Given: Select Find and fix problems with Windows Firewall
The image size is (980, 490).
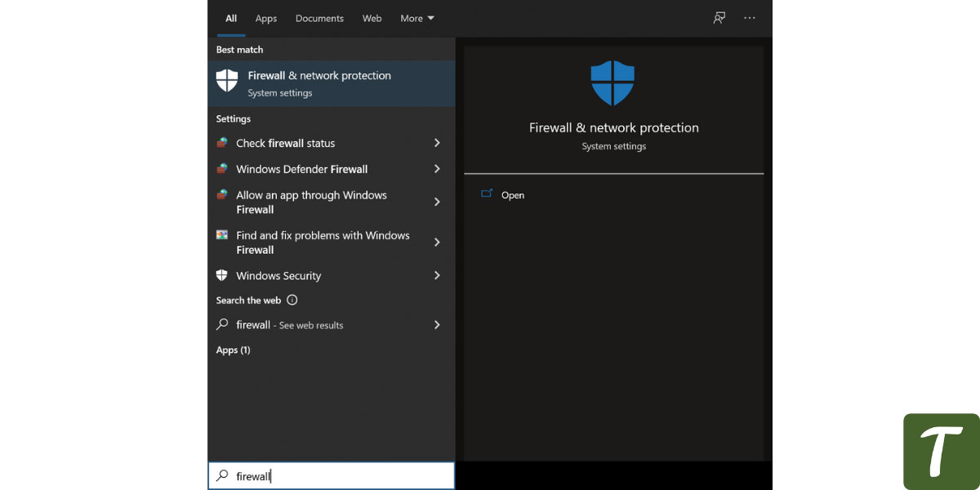Looking at the screenshot, I should pos(332,243).
